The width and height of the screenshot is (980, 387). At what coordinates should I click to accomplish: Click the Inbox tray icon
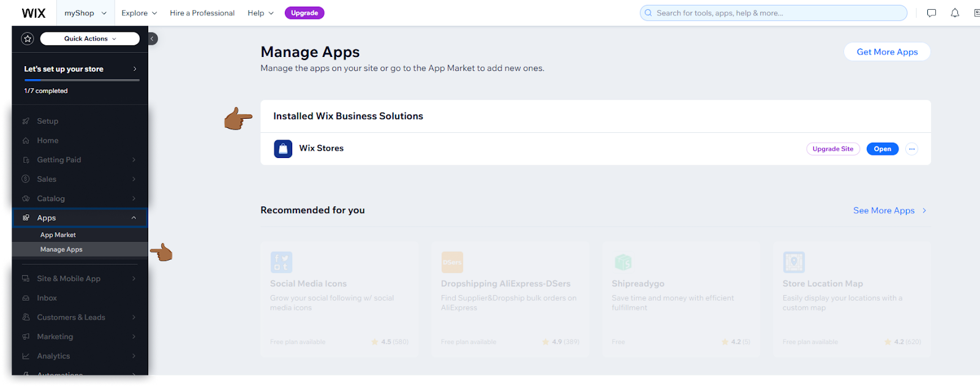[x=26, y=298]
